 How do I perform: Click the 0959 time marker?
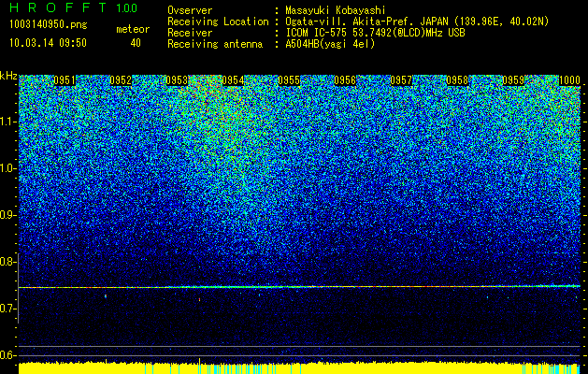(513, 80)
